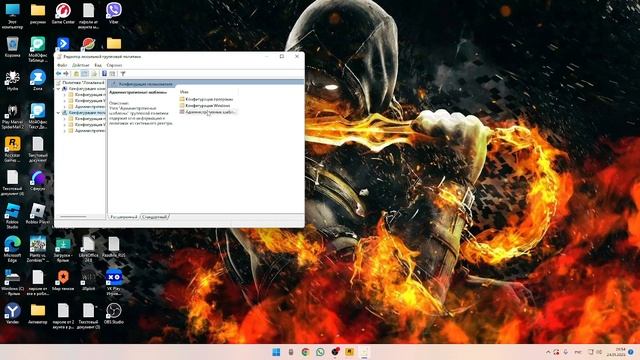Select the рисунки folder on desktop
The height and width of the screenshot is (360, 640).
38,14
